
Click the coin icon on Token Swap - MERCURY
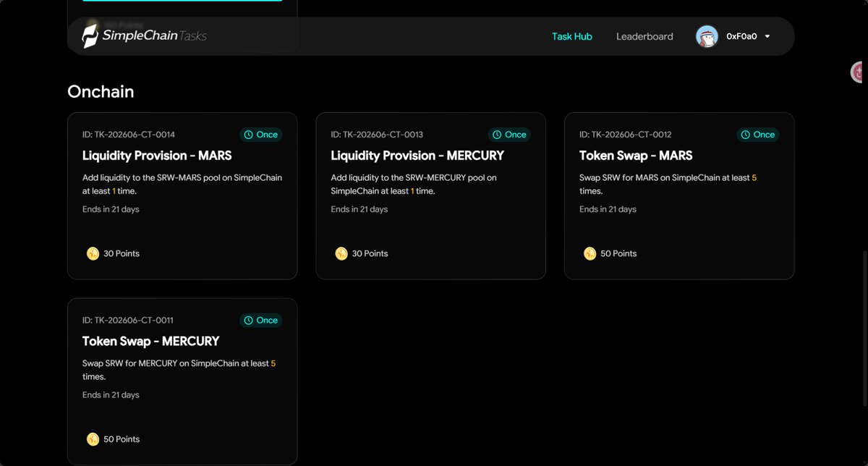click(x=93, y=439)
